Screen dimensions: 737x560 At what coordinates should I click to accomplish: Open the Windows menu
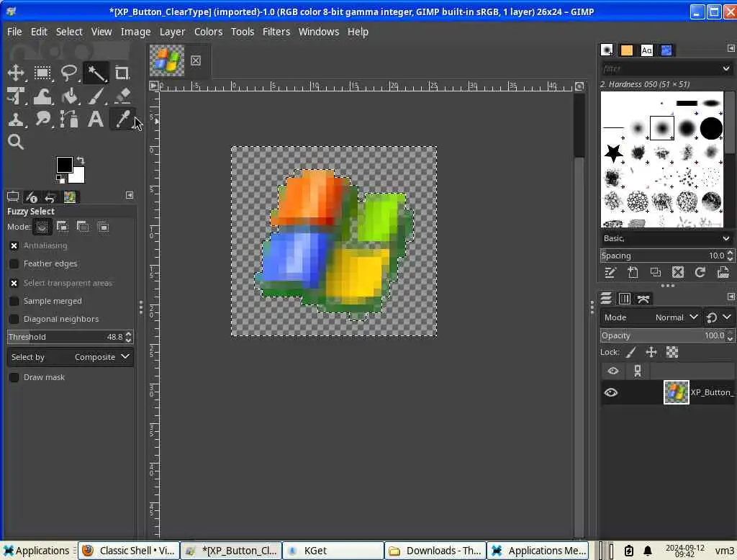[318, 32]
